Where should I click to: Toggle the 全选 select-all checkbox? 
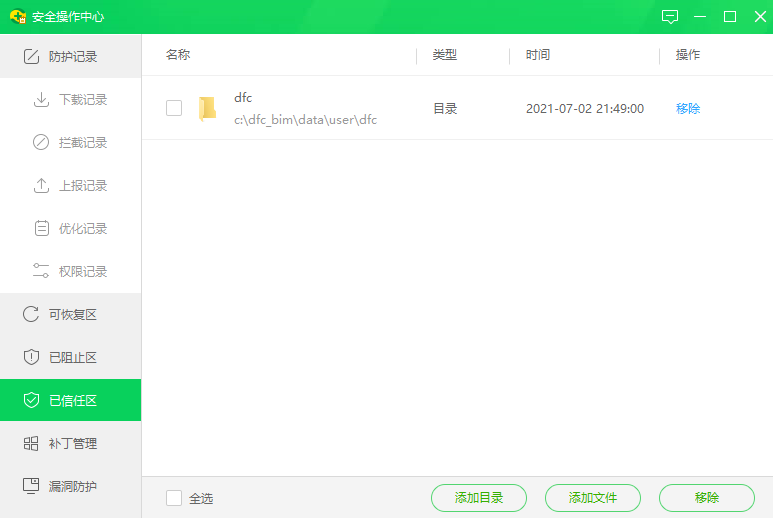(x=174, y=498)
